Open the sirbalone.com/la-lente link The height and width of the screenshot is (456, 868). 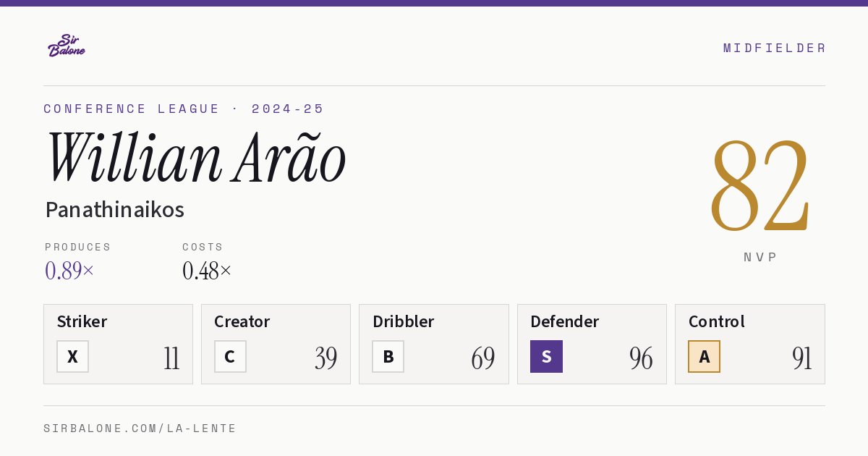click(x=140, y=428)
